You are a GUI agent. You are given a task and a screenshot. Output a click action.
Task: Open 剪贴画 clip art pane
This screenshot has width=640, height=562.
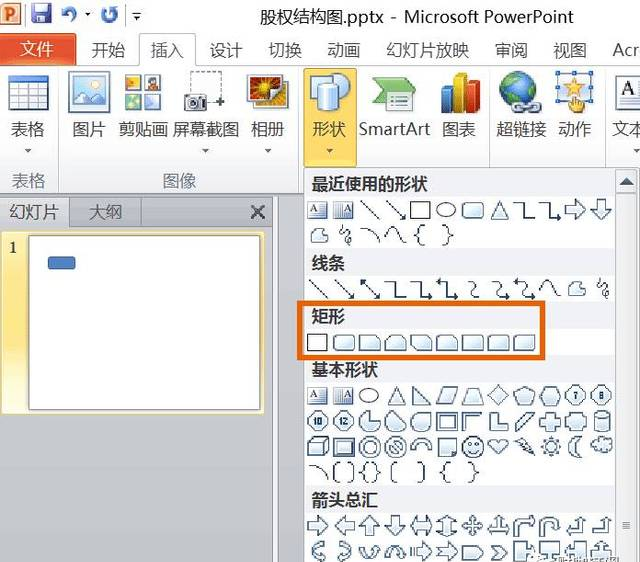[143, 107]
